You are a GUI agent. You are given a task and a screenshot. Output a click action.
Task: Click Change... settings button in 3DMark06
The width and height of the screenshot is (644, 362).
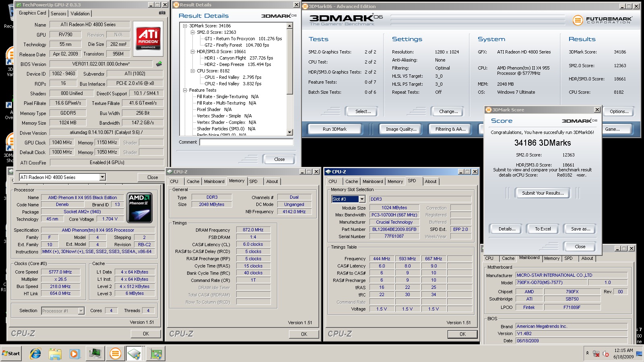(x=448, y=111)
